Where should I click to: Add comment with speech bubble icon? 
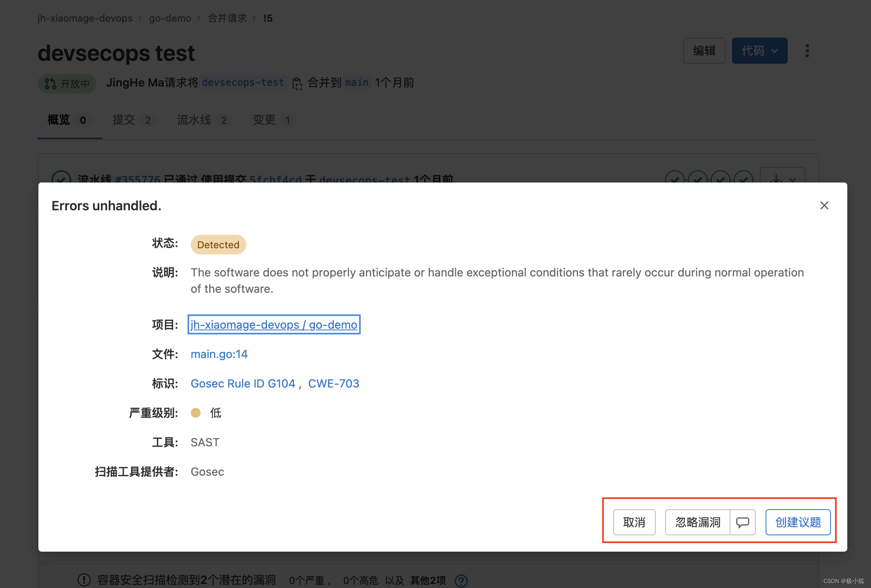[743, 522]
